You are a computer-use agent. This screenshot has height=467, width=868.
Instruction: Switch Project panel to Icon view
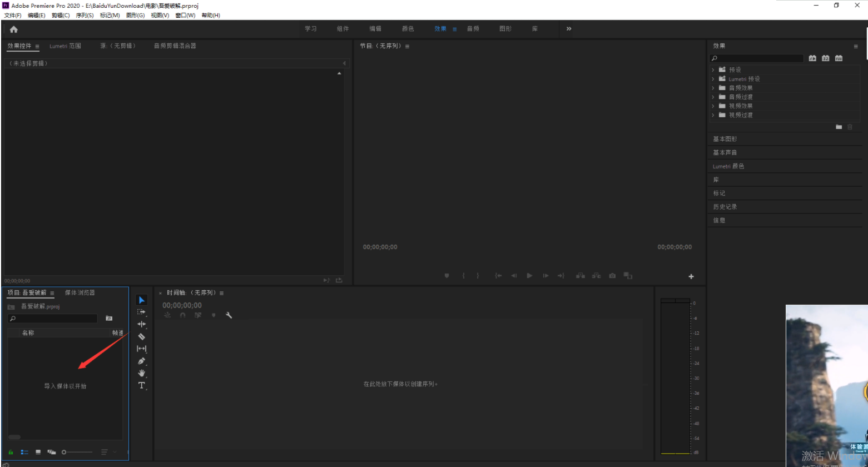tap(38, 453)
